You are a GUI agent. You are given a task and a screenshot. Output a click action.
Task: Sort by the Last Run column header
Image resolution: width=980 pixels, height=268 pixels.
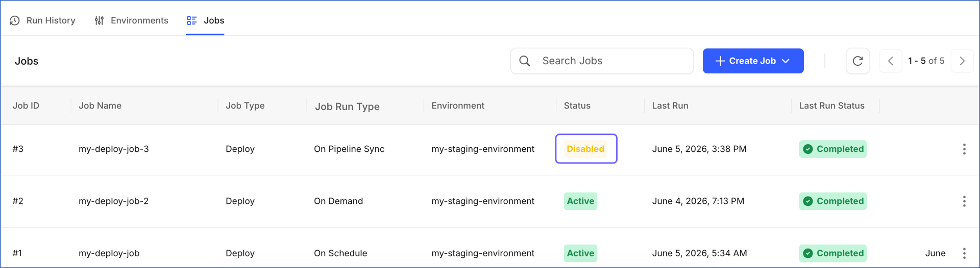point(670,105)
